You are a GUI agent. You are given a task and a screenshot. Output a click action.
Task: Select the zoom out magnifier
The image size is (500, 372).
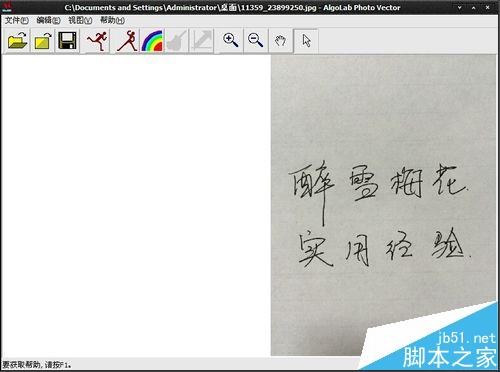(256, 41)
